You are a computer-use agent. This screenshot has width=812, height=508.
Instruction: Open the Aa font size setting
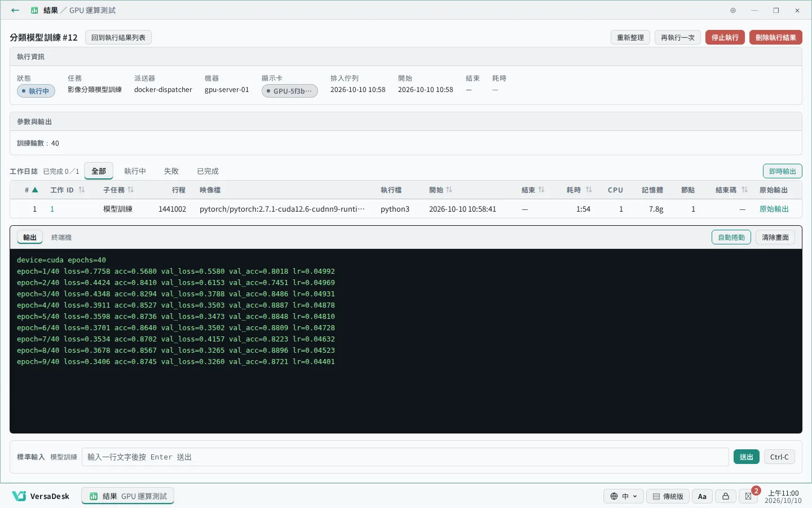tap(702, 496)
